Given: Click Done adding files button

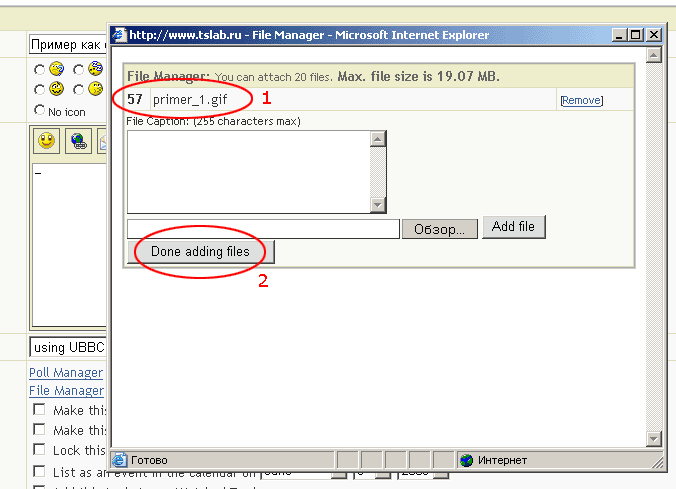Looking at the screenshot, I should (200, 251).
